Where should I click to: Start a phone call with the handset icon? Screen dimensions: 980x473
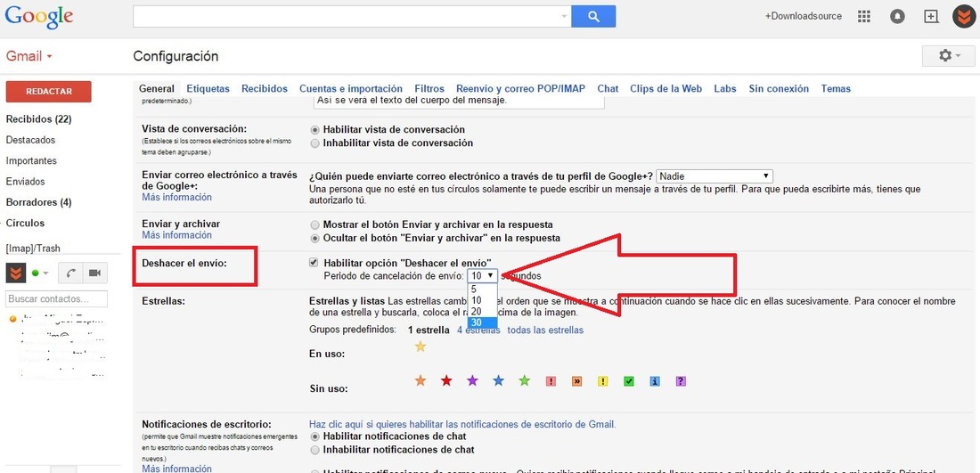pyautogui.click(x=70, y=273)
